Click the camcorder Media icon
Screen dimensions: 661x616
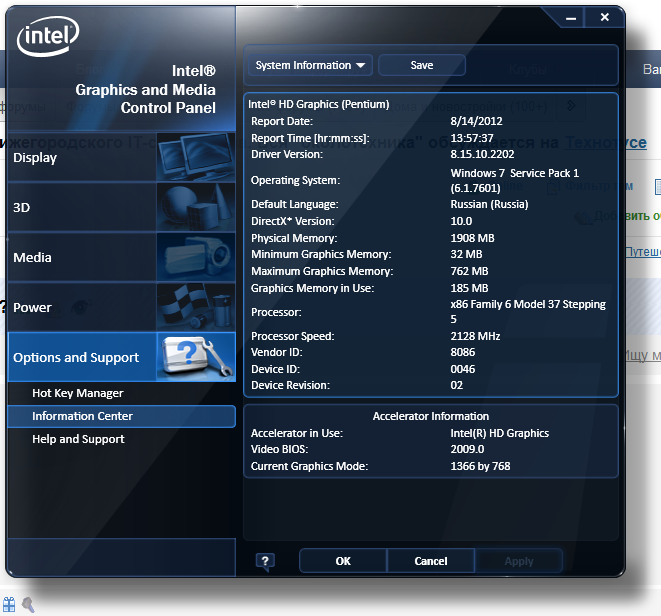[196, 257]
